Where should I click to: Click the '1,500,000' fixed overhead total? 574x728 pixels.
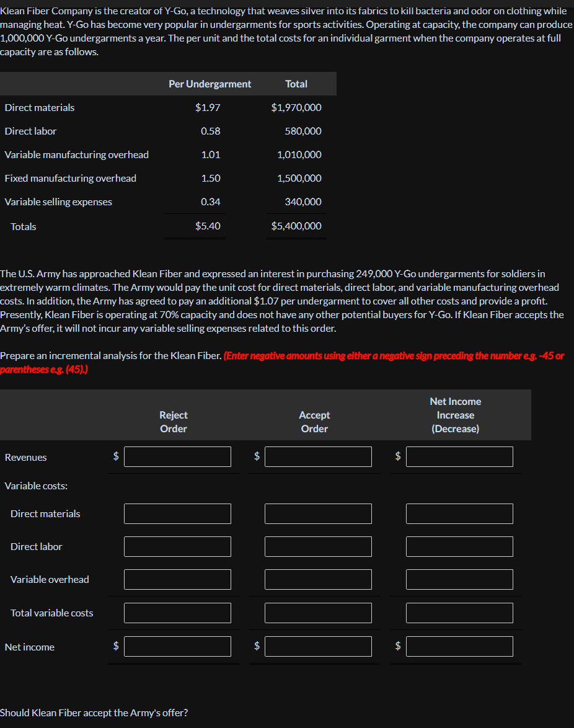[299, 179]
